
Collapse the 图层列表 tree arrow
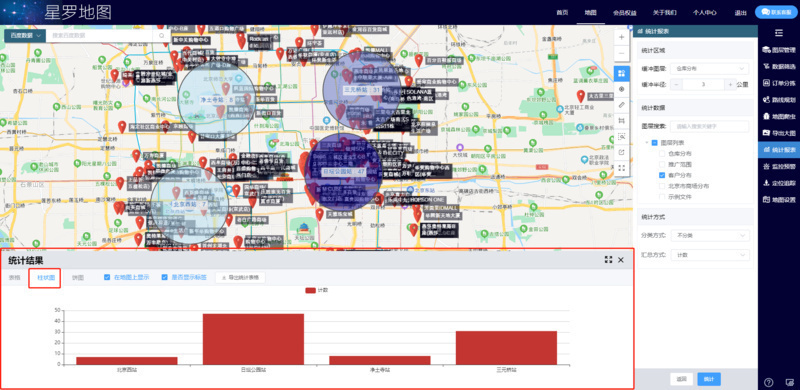(x=647, y=143)
